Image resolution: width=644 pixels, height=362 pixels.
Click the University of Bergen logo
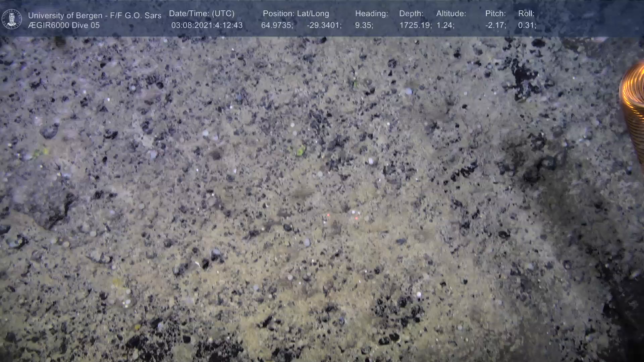point(12,19)
